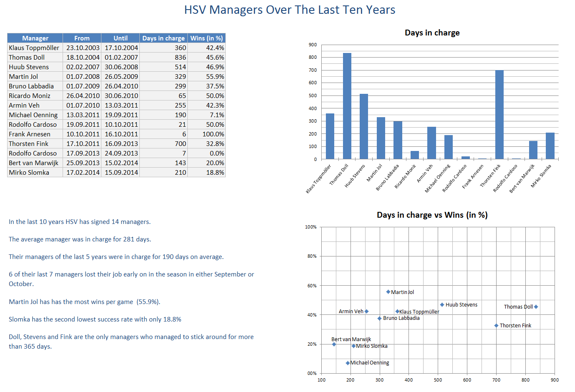Screen dimensions: 575x392
Task: Select the 'Until' column header
Action: [x=121, y=38]
